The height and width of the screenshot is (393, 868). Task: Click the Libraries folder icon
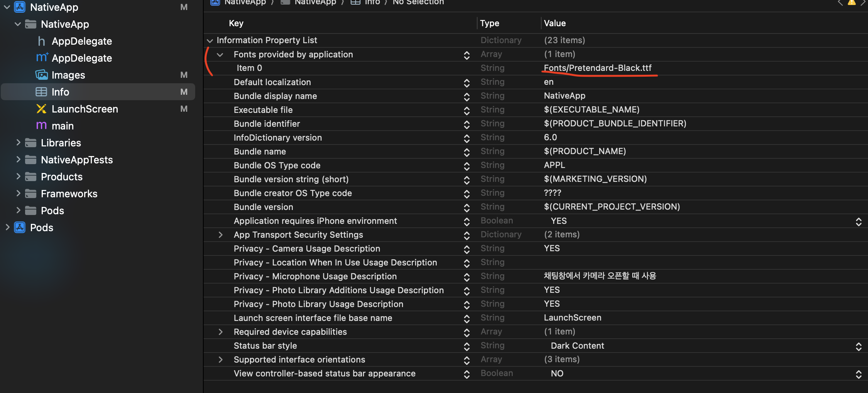[30, 143]
